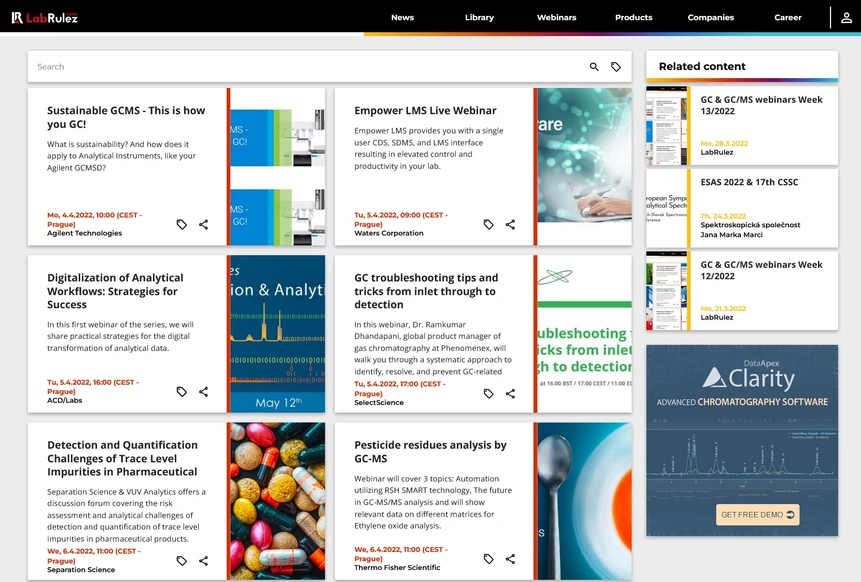Open GC & GC/MS webinars Week 12/2022
The image size is (861, 582).
point(761,270)
